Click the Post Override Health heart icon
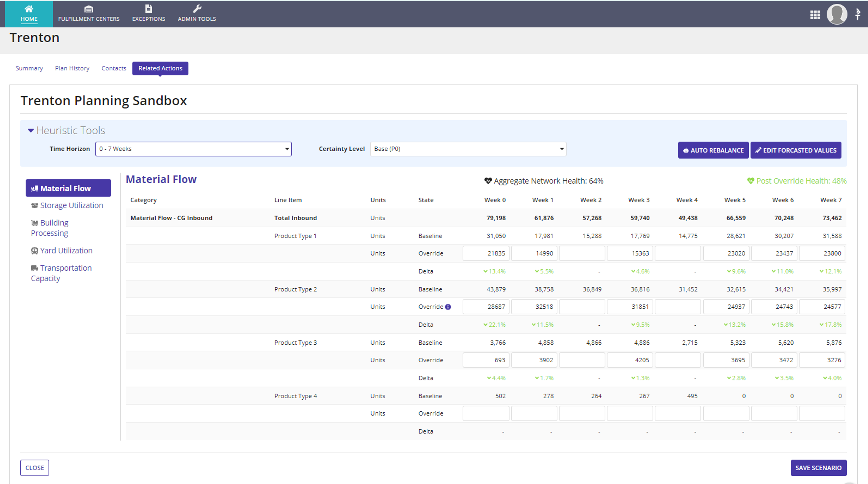 [750, 181]
